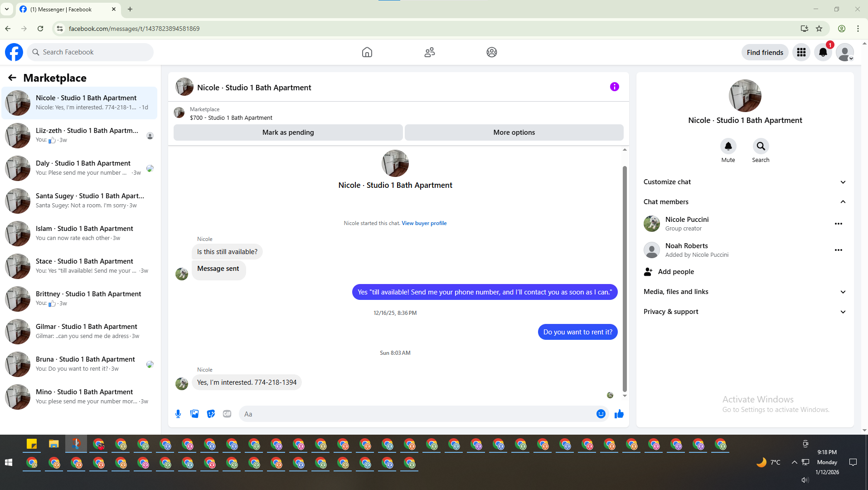The width and height of the screenshot is (868, 490).
Task: Open File Explorer from the taskbar
Action: click(54, 444)
